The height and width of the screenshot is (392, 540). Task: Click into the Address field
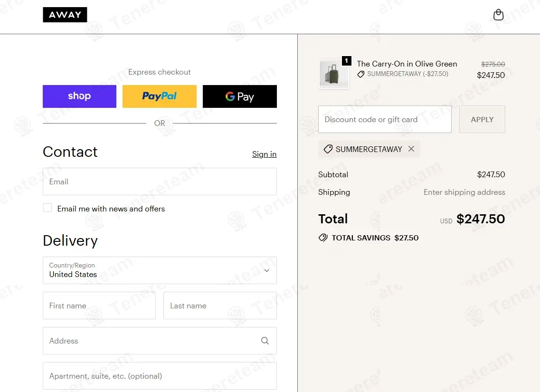(152, 341)
